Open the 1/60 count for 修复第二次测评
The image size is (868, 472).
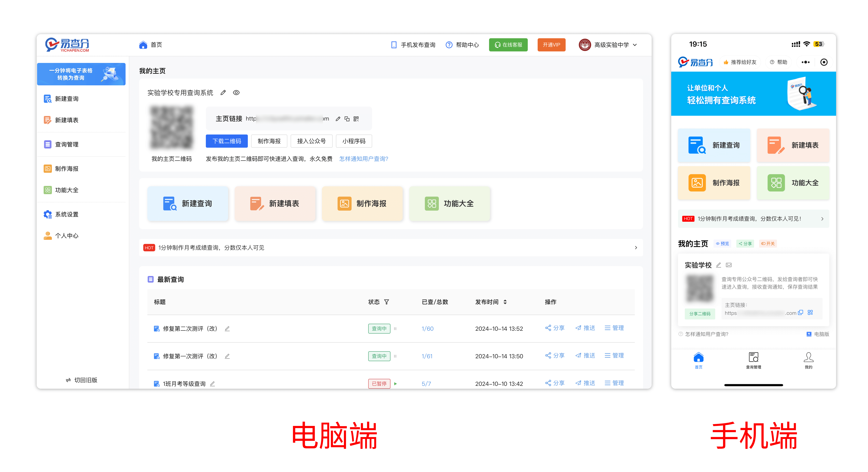[x=427, y=329]
